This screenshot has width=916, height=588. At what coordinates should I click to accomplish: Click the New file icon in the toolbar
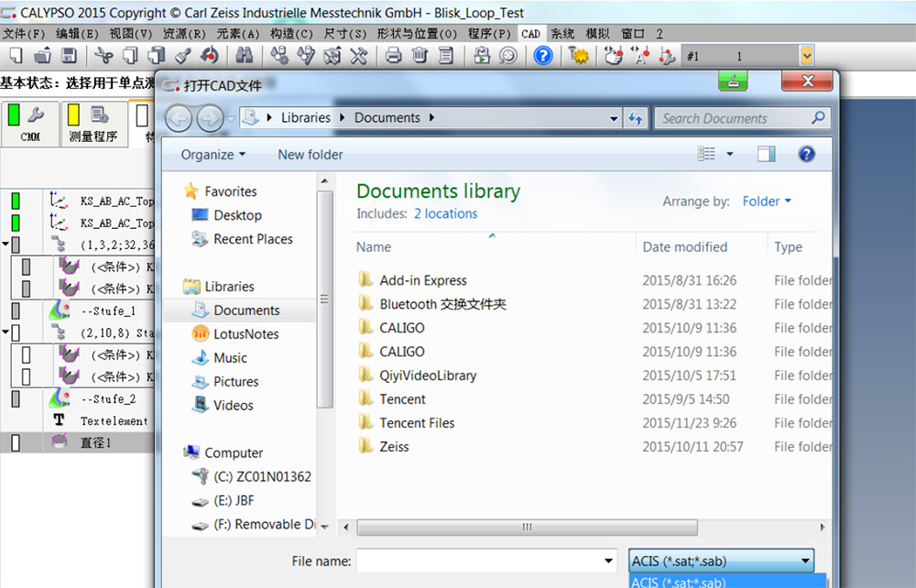(x=16, y=56)
